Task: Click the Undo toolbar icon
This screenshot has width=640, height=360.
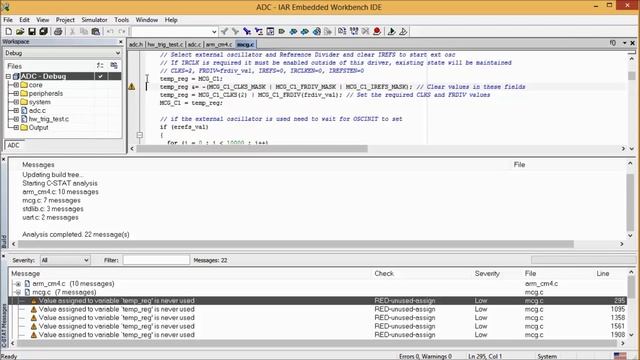Action: coord(110,31)
